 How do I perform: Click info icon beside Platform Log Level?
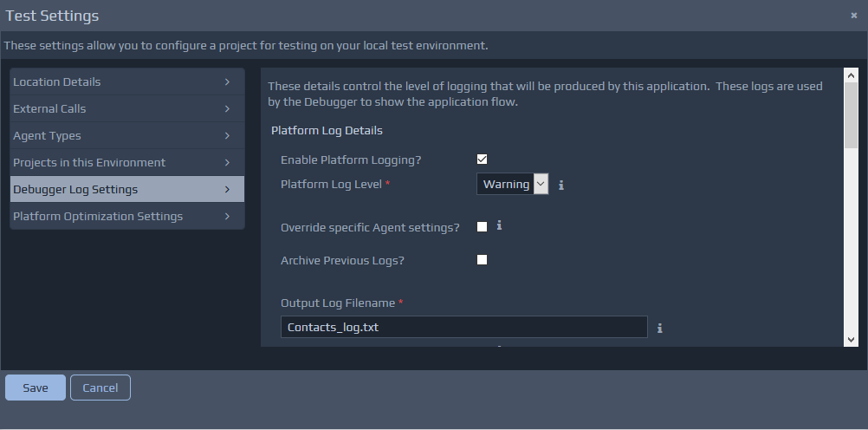click(561, 185)
